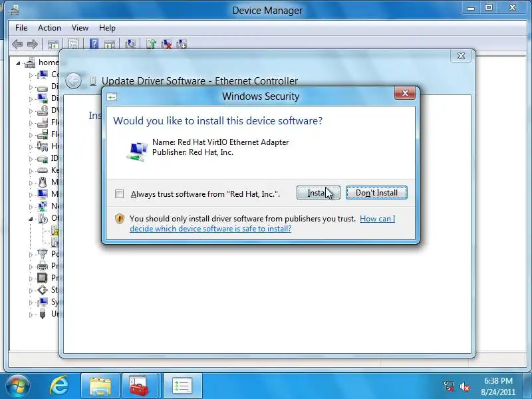The image size is (532, 399).
Task: Expand the Processors category arrow
Action: [31, 279]
